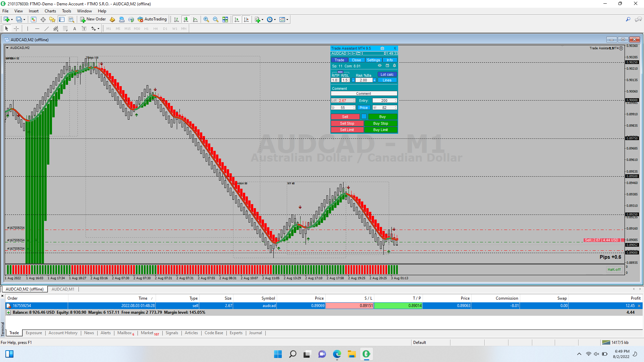Toggle the eye visibility icon in Trade Assistant
Viewport: 644px width, 362px height.
(x=380, y=66)
